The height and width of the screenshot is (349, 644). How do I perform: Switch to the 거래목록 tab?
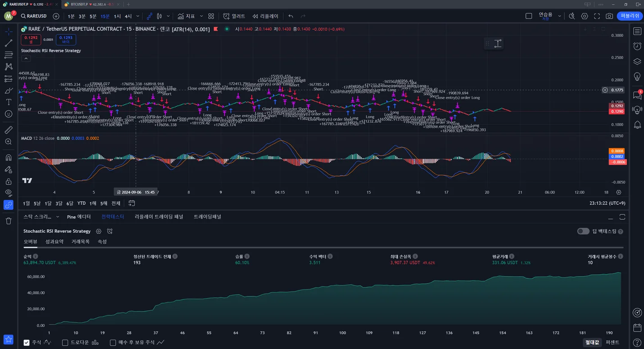81,241
